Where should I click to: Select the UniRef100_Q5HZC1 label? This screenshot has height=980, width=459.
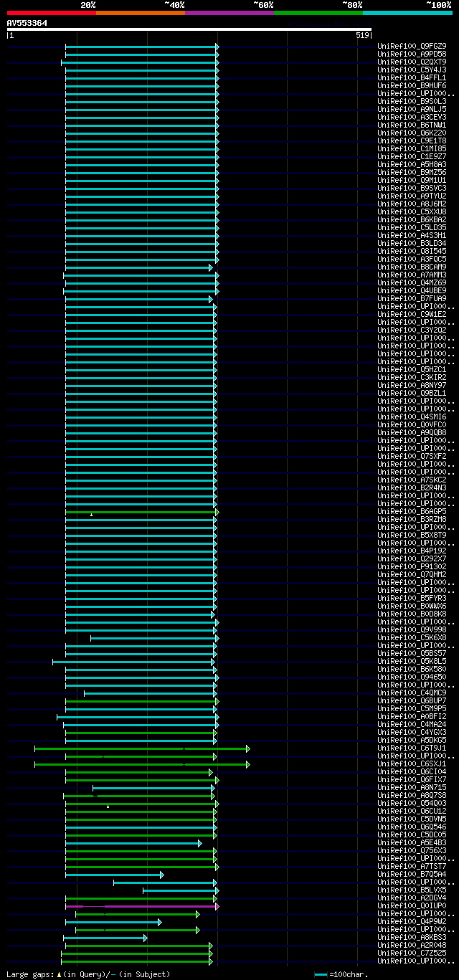pos(412,369)
